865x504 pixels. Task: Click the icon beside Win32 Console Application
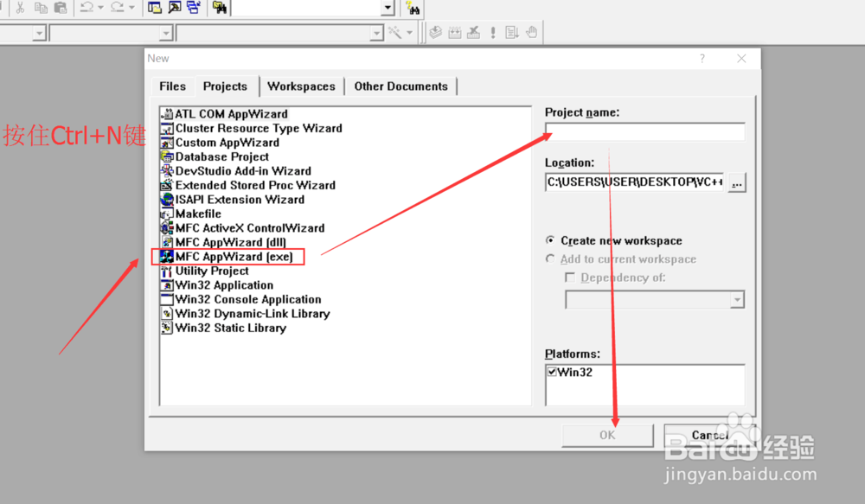tap(167, 299)
